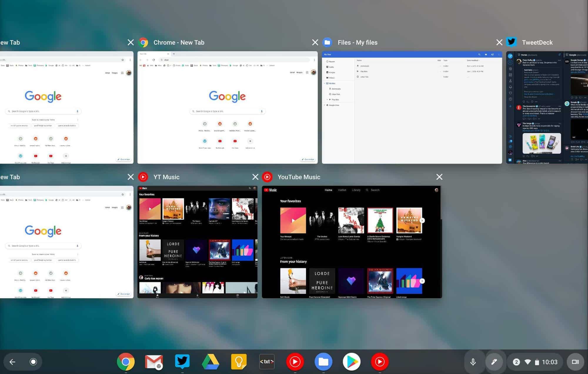Image resolution: width=588 pixels, height=374 pixels.
Task: Click the 'TweetDeck' window title
Action: [537, 42]
